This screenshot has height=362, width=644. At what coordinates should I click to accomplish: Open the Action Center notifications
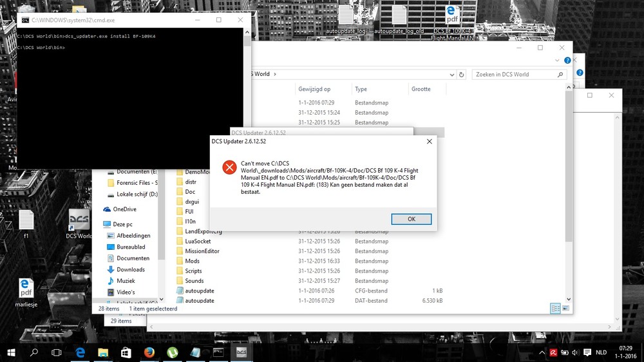(587, 352)
